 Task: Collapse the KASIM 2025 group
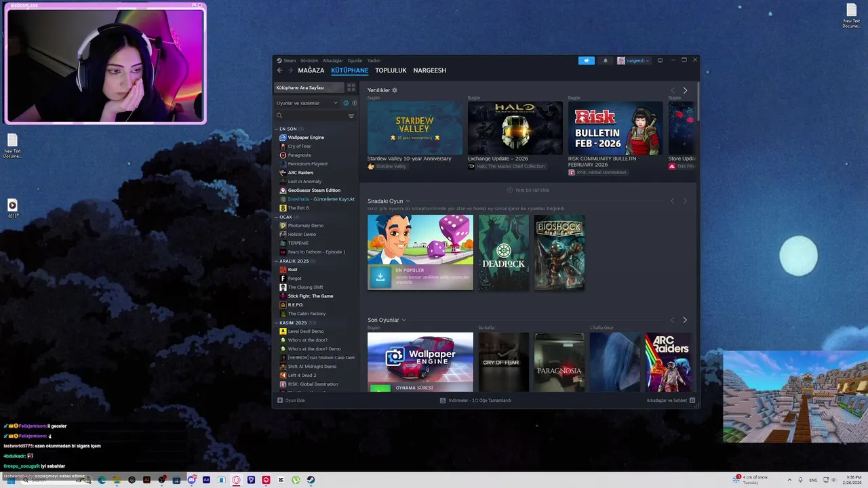(277, 323)
